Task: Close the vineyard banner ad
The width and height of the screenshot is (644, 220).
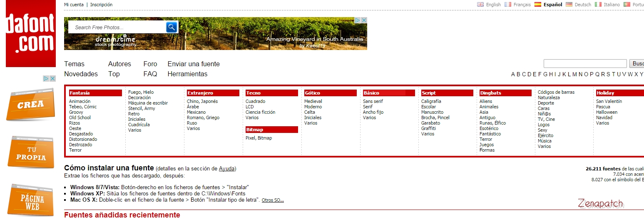Action: click(x=364, y=20)
